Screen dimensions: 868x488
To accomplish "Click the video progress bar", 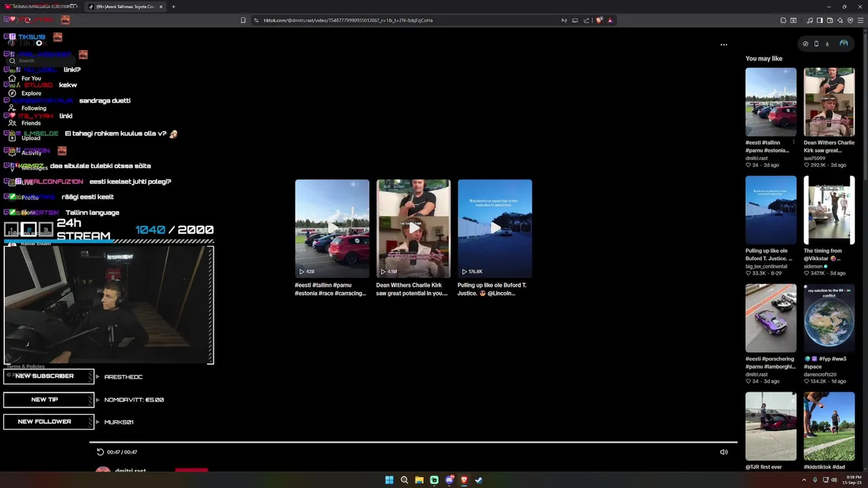I will click(413, 443).
